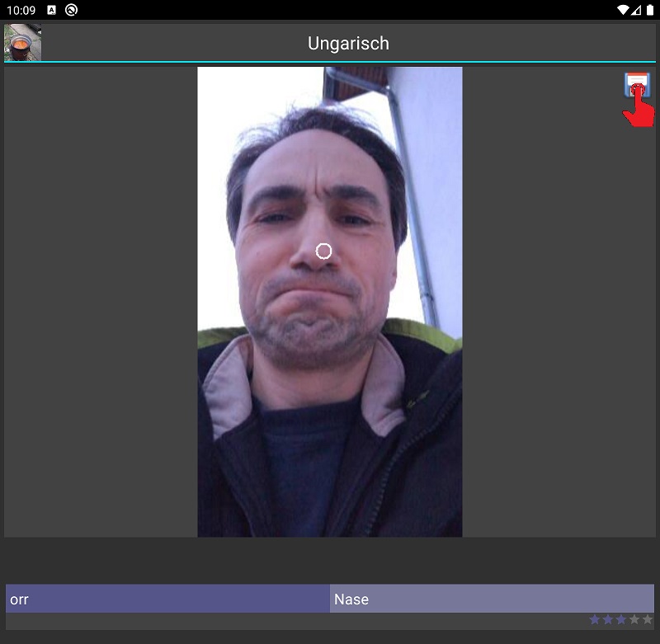The width and height of the screenshot is (660, 644).
Task: Tap the face photo
Action: click(330, 302)
